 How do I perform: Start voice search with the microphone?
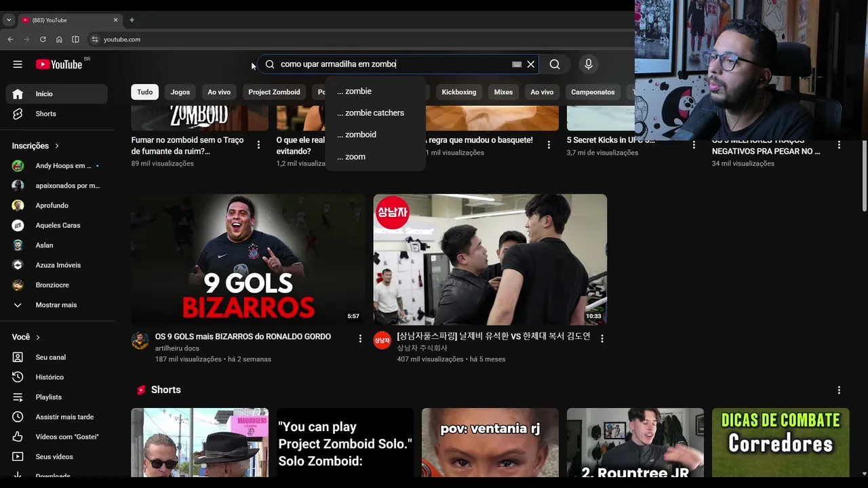(x=589, y=64)
